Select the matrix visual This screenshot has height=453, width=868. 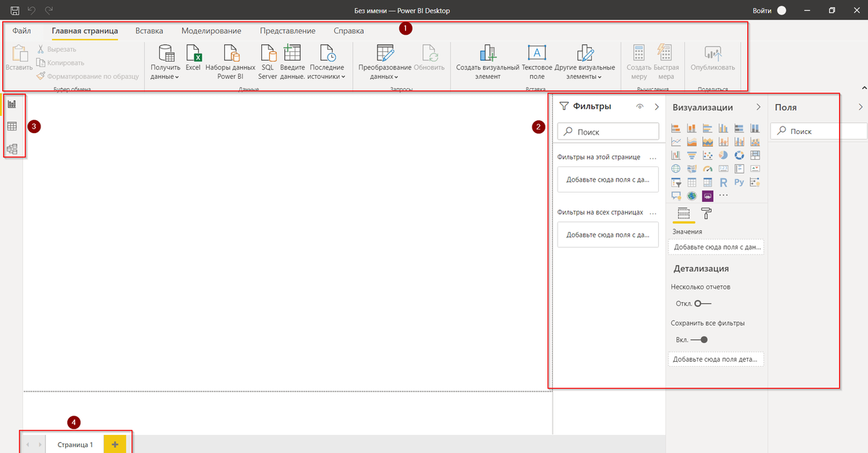(x=707, y=182)
